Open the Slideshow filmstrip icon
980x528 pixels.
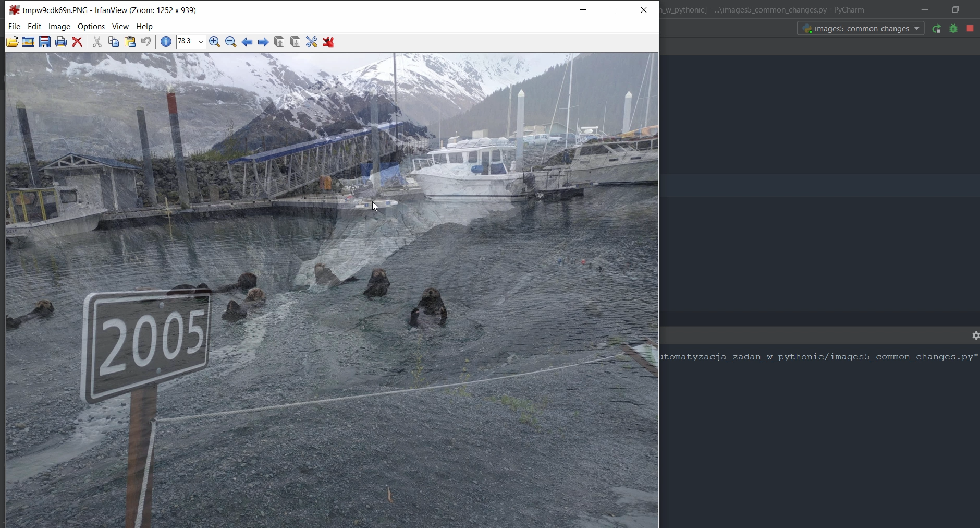[29, 42]
